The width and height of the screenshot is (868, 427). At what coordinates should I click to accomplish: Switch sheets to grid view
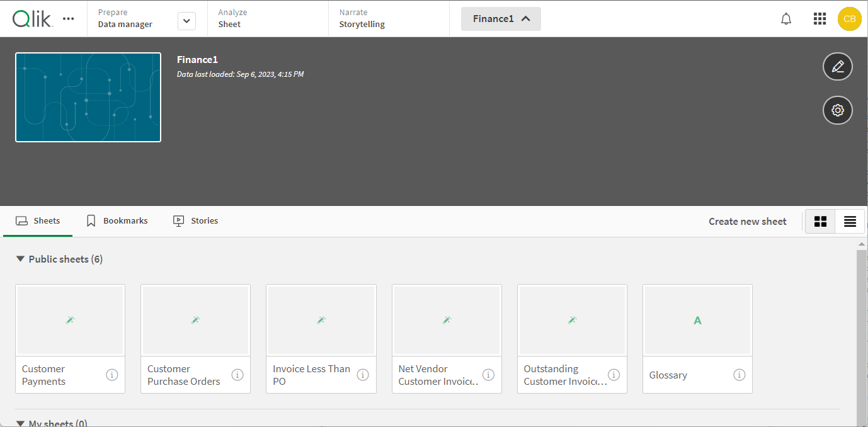tap(819, 221)
